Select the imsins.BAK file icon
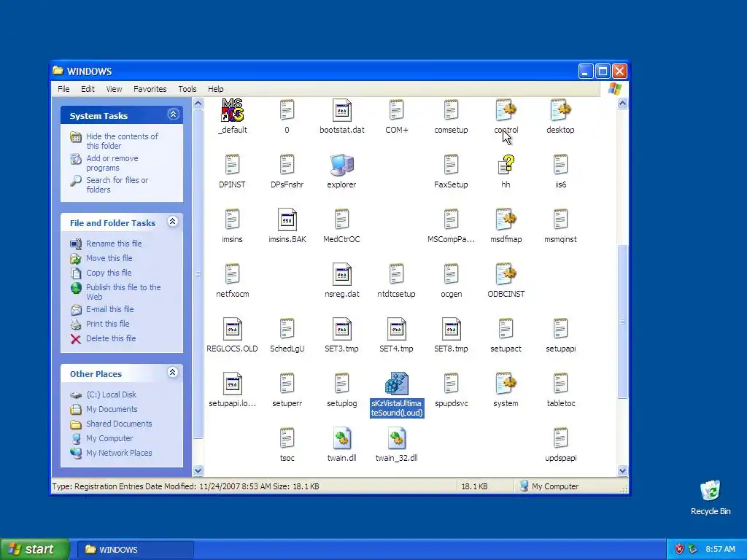This screenshot has width=747, height=560. click(287, 219)
